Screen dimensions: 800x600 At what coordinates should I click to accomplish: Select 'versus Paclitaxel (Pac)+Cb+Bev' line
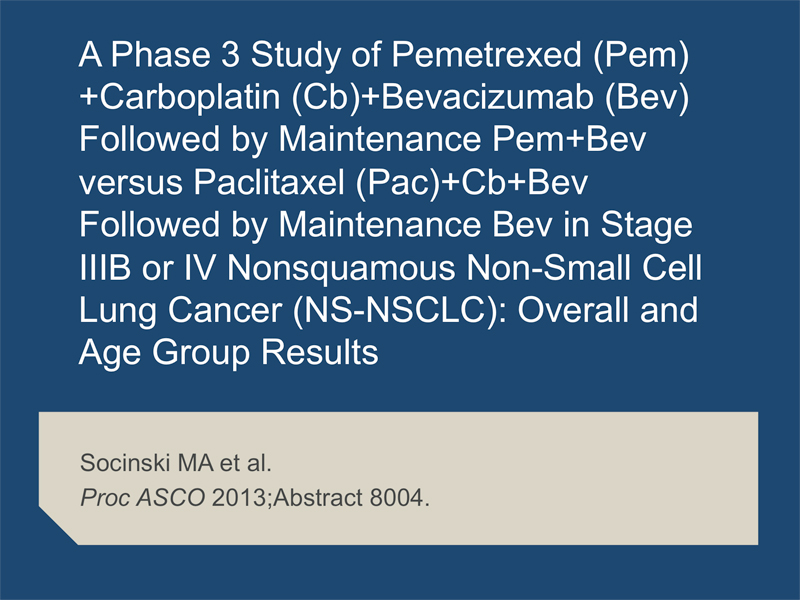tap(333, 183)
